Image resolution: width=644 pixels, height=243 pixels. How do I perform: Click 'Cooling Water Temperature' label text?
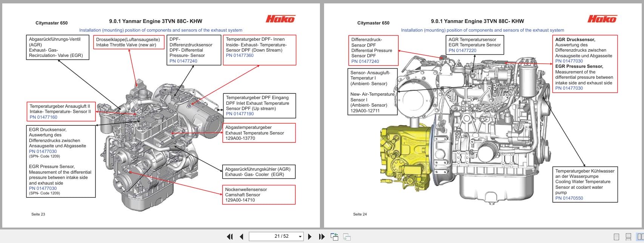pos(583,182)
